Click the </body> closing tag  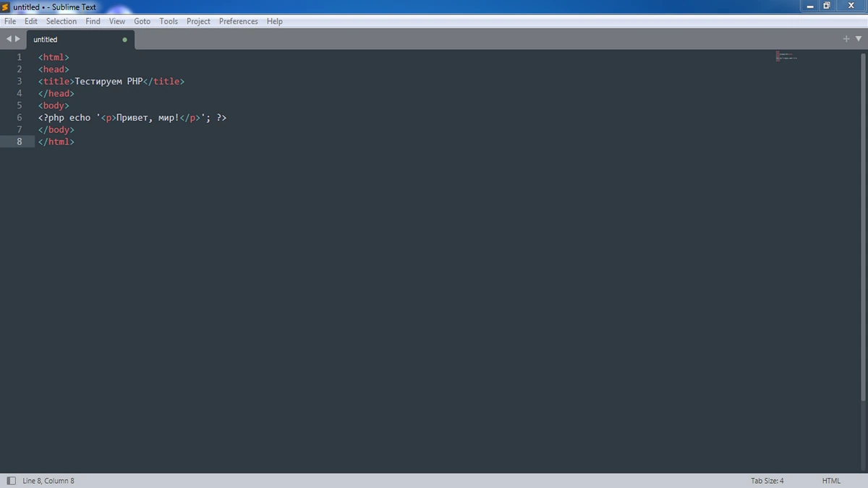[x=56, y=130]
